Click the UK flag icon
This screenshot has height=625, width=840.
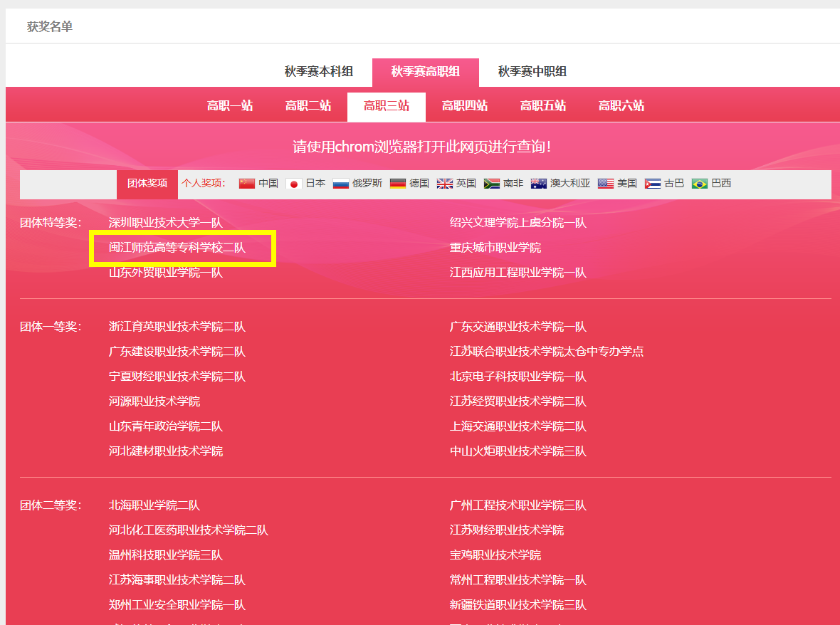click(x=445, y=184)
